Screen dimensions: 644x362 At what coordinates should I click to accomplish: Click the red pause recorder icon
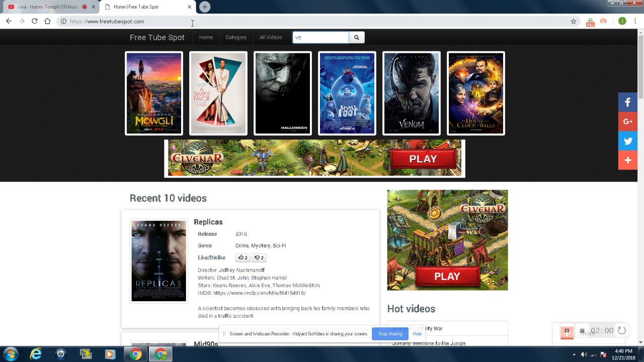567,332
